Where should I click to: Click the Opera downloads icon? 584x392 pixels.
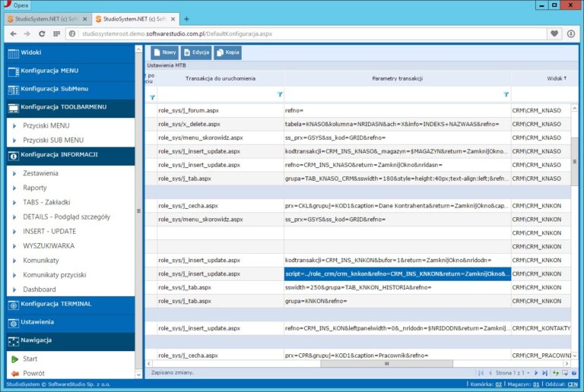click(570, 34)
